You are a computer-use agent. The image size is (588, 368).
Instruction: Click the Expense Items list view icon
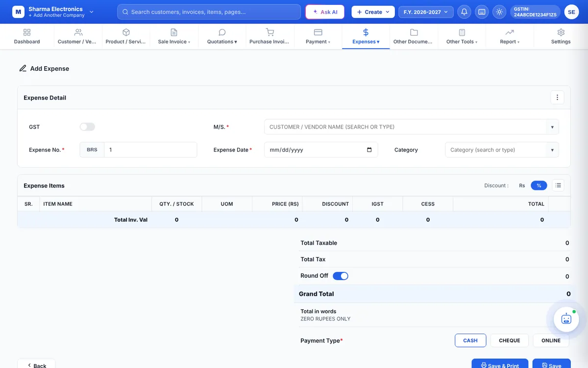[x=558, y=185]
